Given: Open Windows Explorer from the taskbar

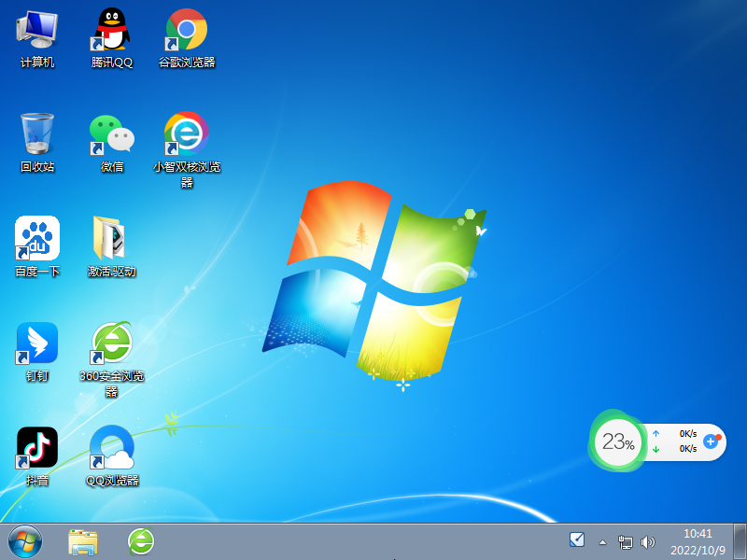Looking at the screenshot, I should tap(83, 540).
